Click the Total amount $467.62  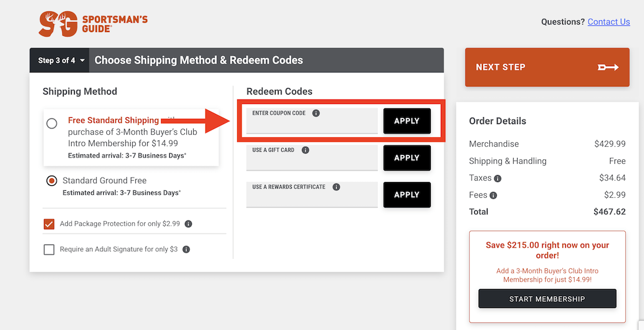tap(609, 212)
